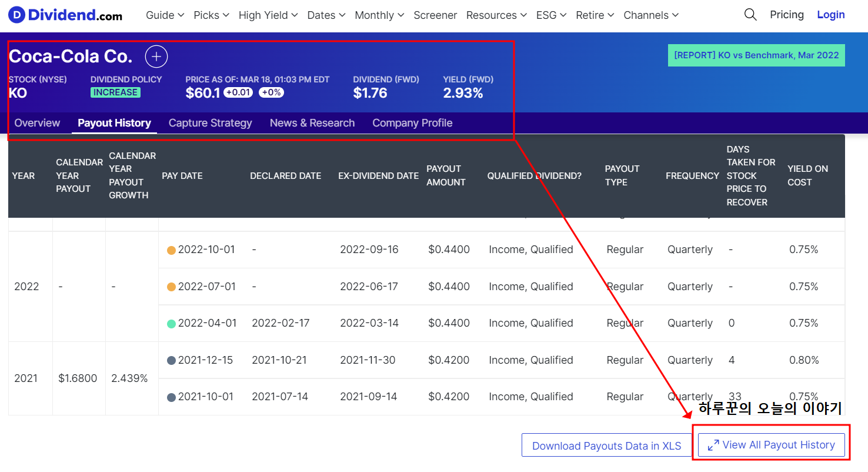Image resolution: width=868 pixels, height=472 pixels.
Task: Click declared date 2021-10-21
Action: 279,360
